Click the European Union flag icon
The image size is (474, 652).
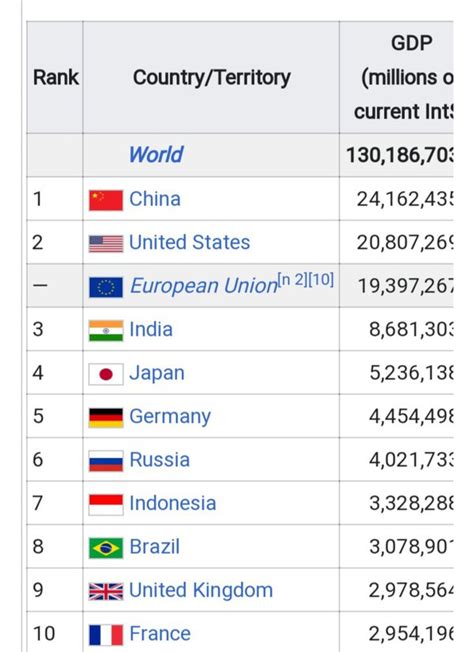click(106, 287)
